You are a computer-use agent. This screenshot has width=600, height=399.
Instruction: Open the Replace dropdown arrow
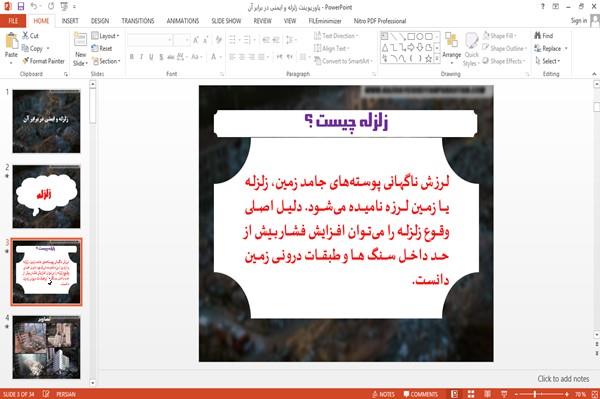566,49
